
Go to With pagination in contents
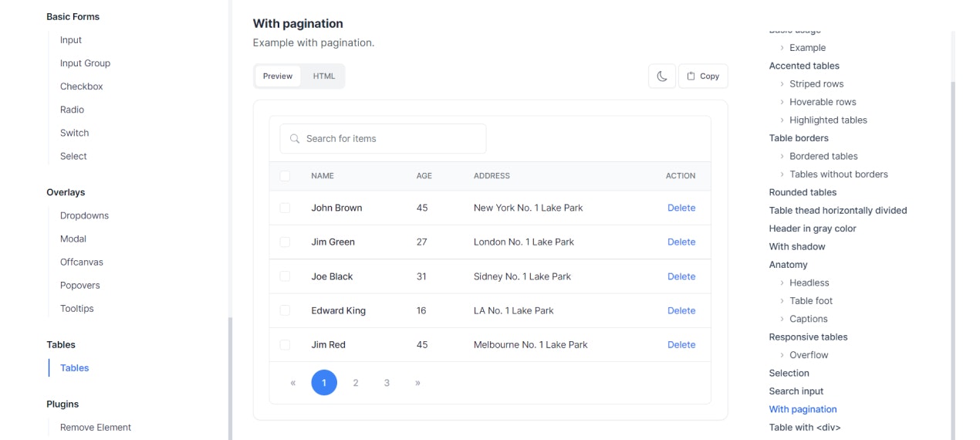tap(803, 409)
